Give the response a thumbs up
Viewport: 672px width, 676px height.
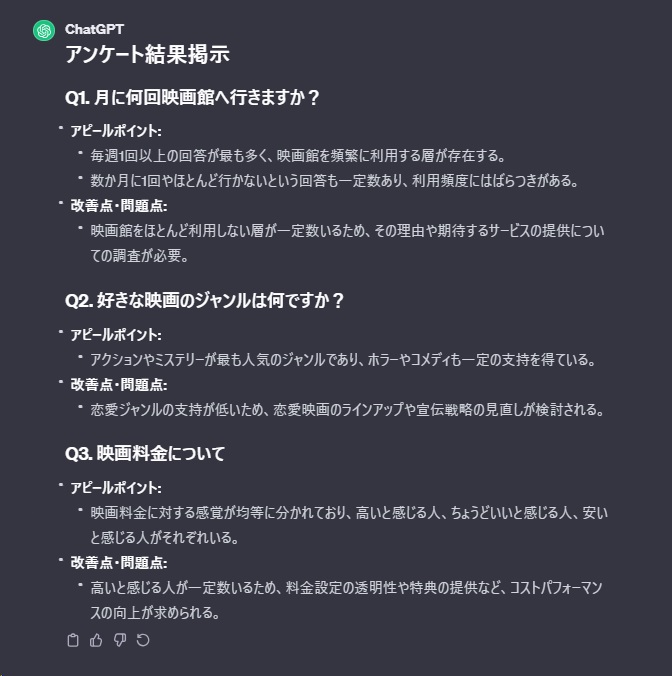tap(96, 640)
